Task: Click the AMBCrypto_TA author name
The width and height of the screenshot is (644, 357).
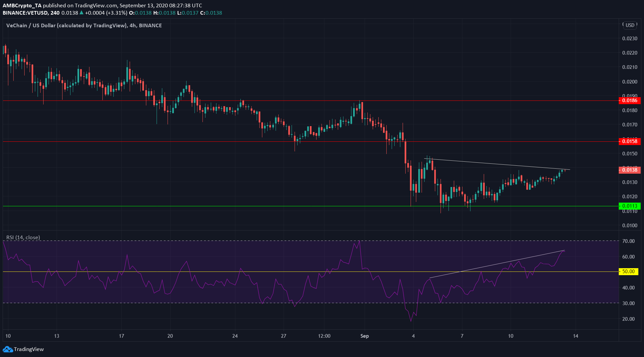Action: [x=22, y=6]
